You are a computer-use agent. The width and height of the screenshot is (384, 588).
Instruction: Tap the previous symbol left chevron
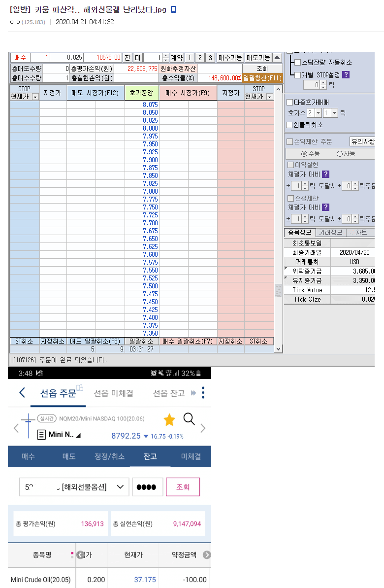tap(16, 428)
